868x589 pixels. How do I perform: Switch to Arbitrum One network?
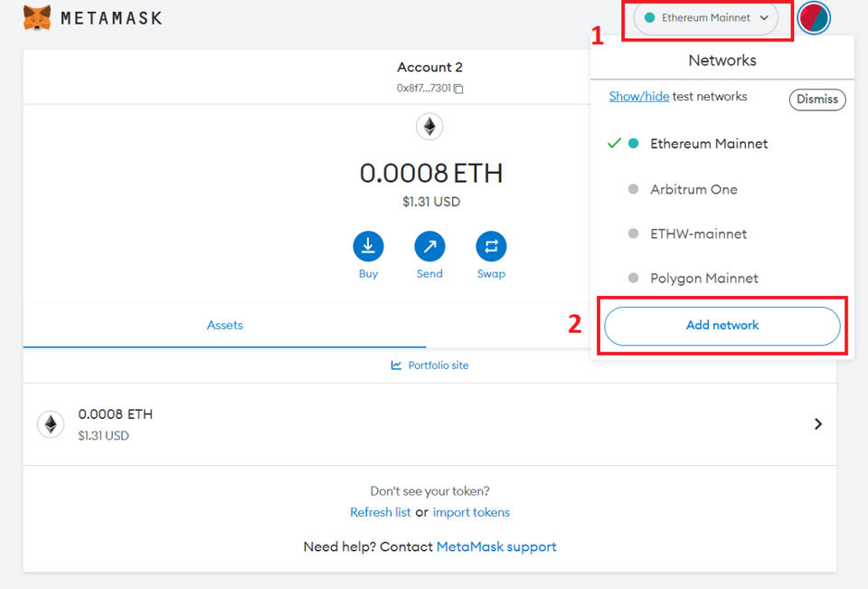(x=693, y=189)
